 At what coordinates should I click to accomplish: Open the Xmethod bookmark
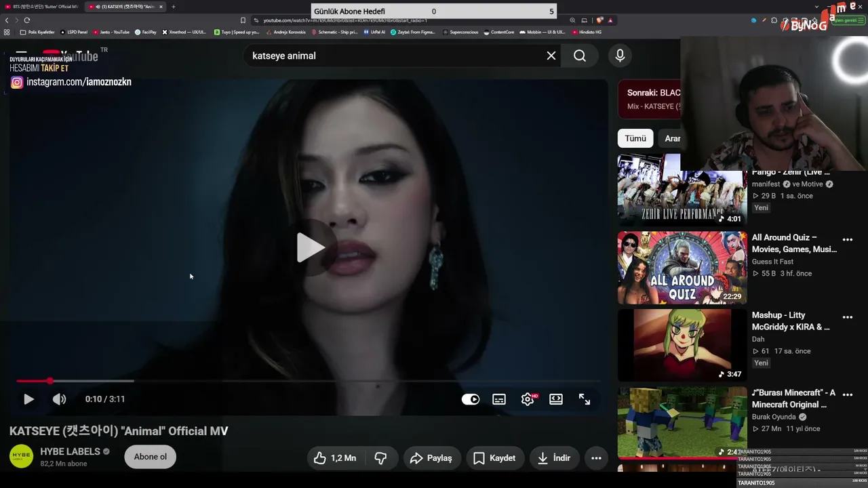tap(184, 32)
